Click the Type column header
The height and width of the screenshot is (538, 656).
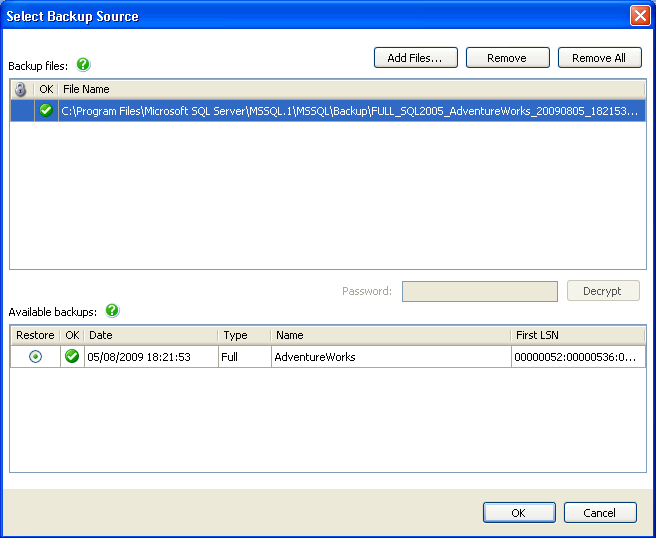tap(244, 335)
